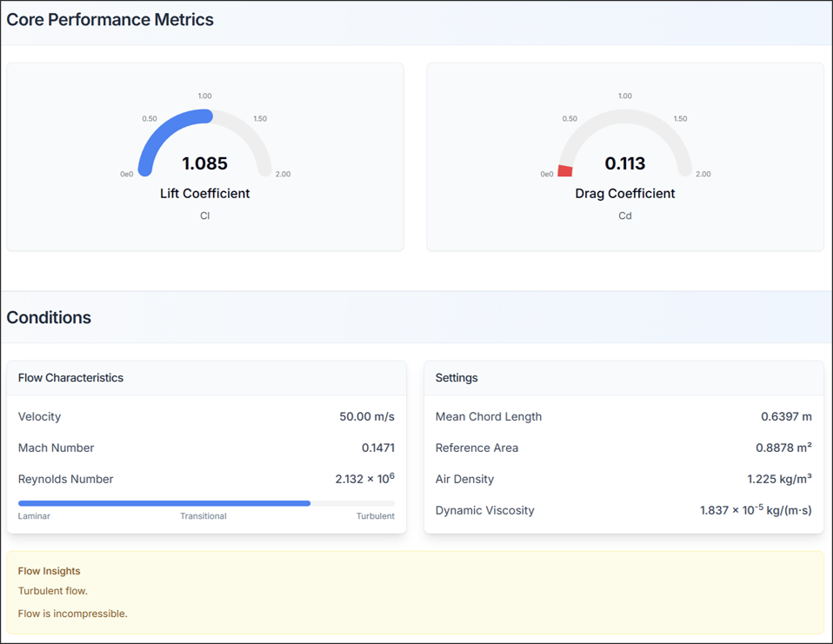Click the Mean Chord Length value
This screenshot has width=833, height=644.
(x=786, y=416)
